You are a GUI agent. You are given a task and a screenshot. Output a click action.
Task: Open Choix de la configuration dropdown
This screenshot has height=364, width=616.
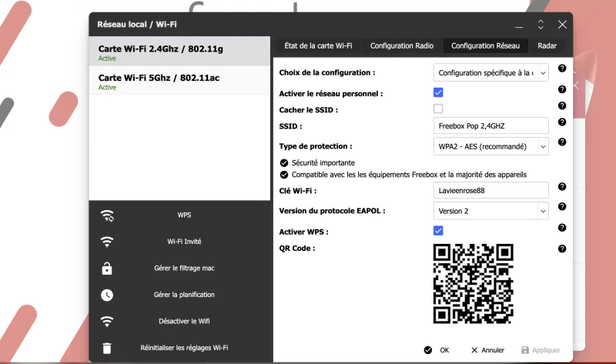coord(490,73)
